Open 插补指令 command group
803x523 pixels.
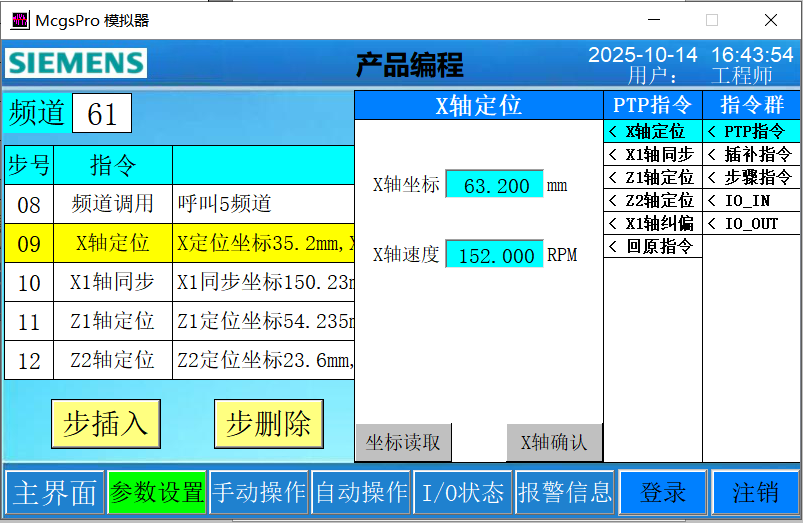(x=751, y=154)
